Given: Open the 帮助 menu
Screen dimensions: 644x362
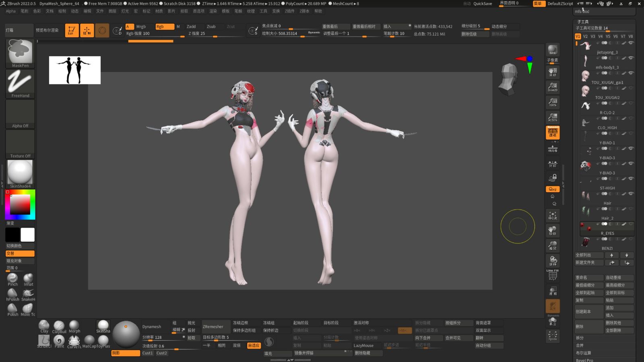Looking at the screenshot, I should [318, 11].
